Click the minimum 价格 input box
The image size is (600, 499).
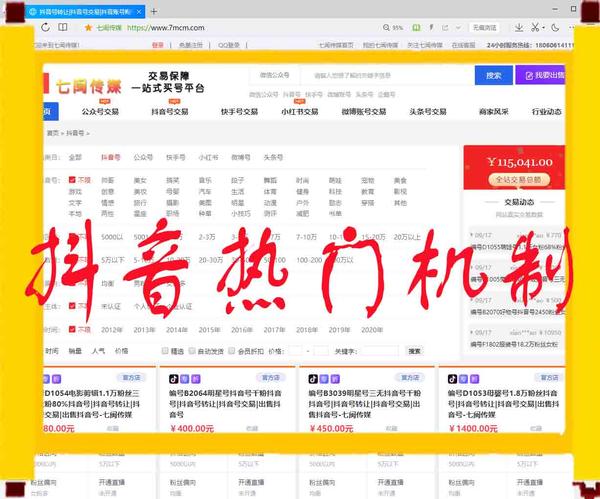pyautogui.click(x=295, y=351)
